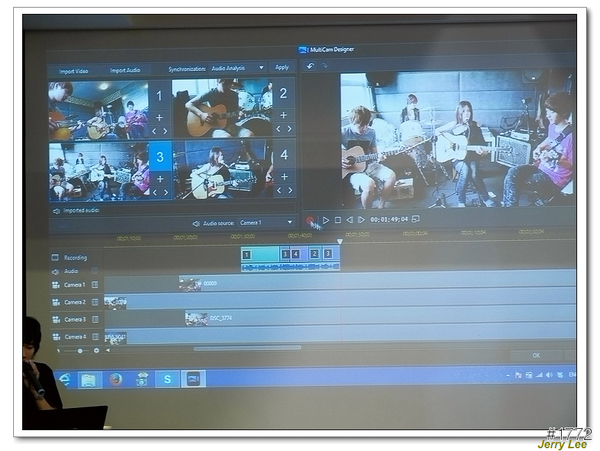Viewport: 600px width, 451px height.
Task: Click the timeline zoom slider handle
Action: 80,351
